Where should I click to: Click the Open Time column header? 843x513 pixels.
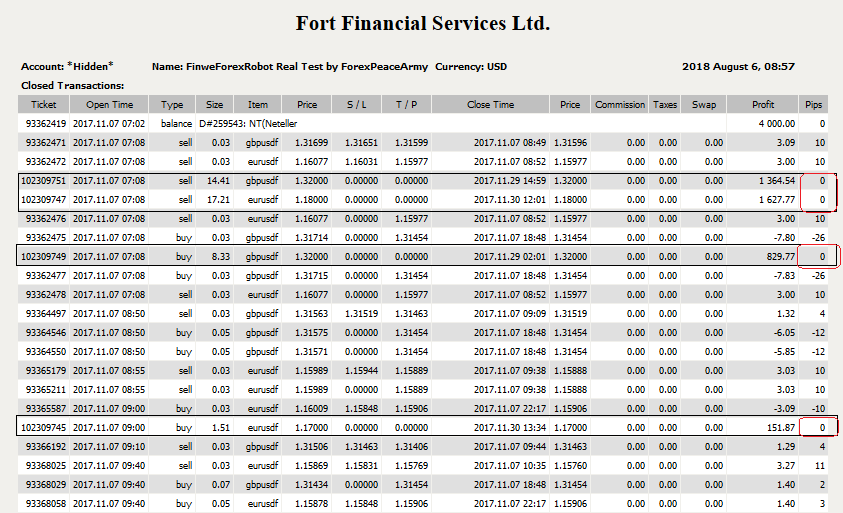click(109, 105)
